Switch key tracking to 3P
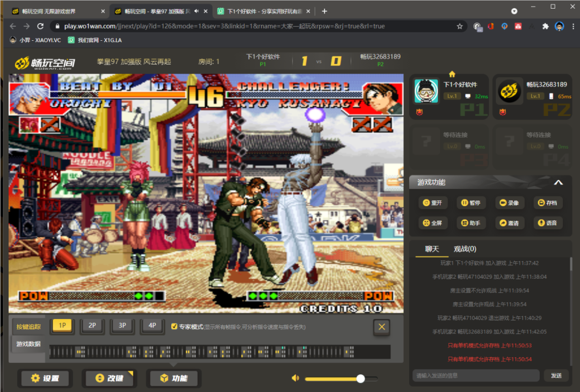The image size is (580, 392). pyautogui.click(x=122, y=325)
